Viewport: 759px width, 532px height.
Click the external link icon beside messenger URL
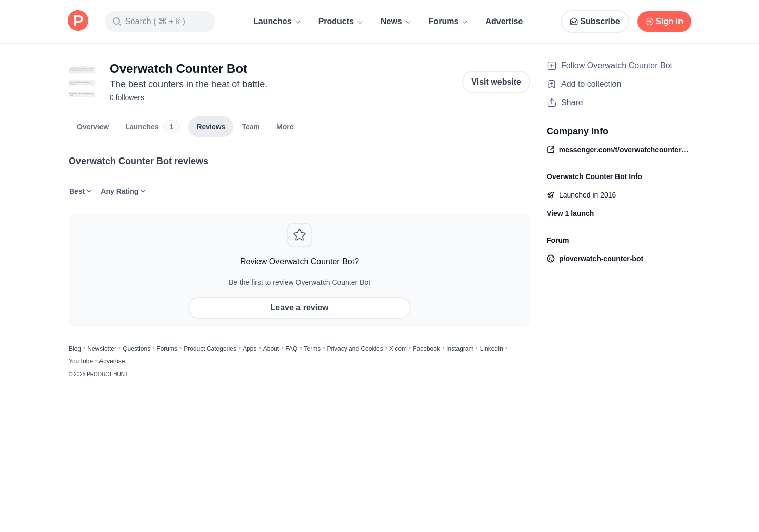pos(551,150)
